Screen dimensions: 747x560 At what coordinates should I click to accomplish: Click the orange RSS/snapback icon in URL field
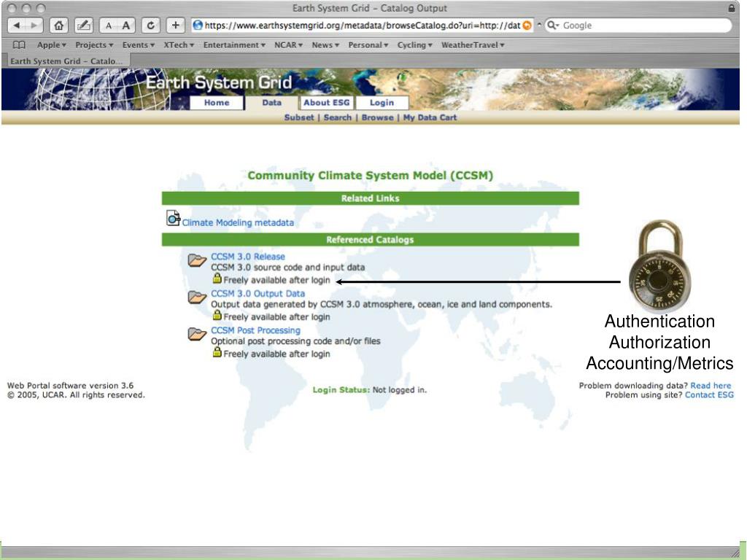pos(527,26)
